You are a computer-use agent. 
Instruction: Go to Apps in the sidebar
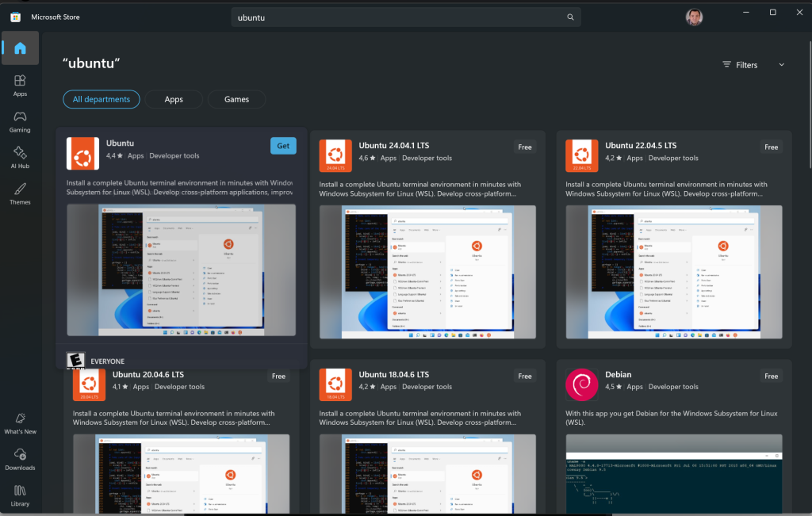point(20,85)
